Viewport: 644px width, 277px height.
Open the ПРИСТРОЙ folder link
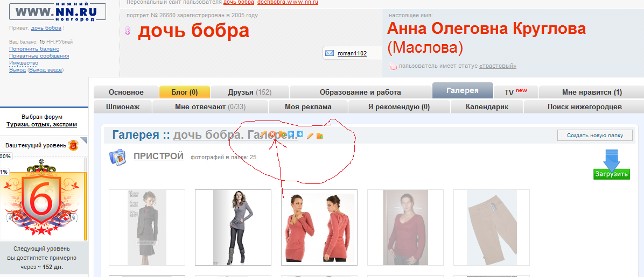tap(158, 156)
